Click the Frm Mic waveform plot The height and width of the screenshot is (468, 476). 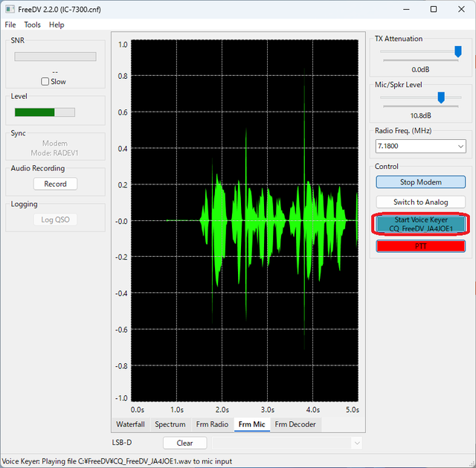(x=245, y=220)
